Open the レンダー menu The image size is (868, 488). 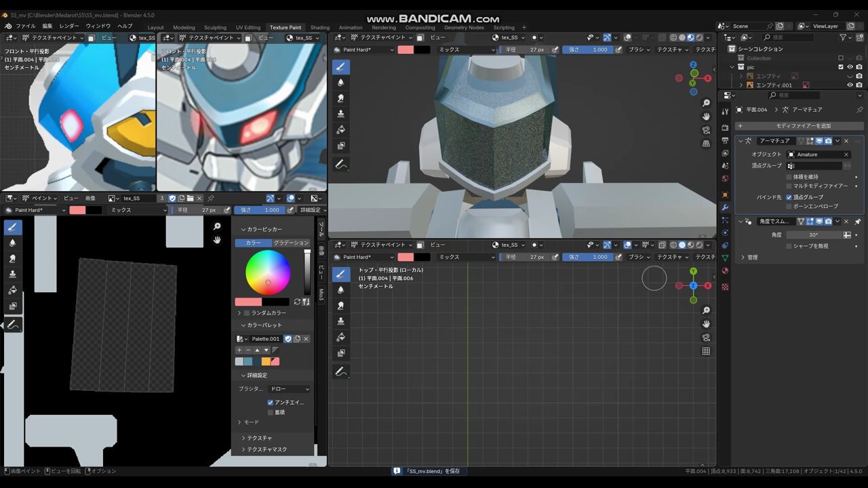click(69, 26)
